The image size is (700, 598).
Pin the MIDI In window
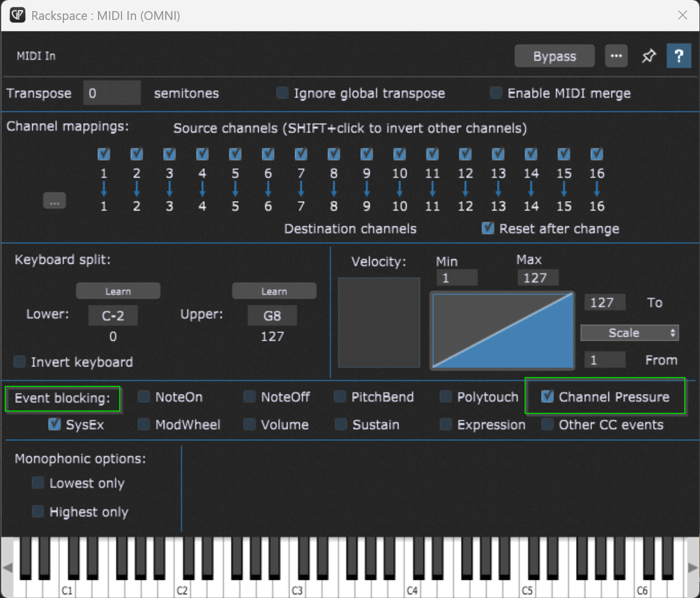coord(649,56)
